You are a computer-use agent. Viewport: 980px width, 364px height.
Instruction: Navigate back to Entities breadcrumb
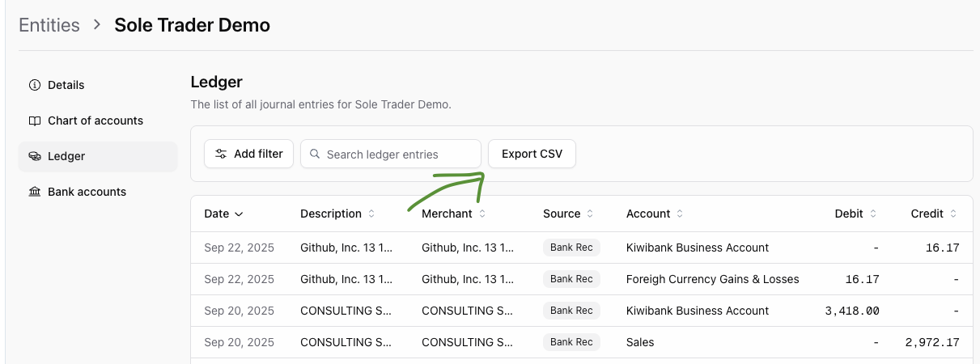(x=49, y=25)
